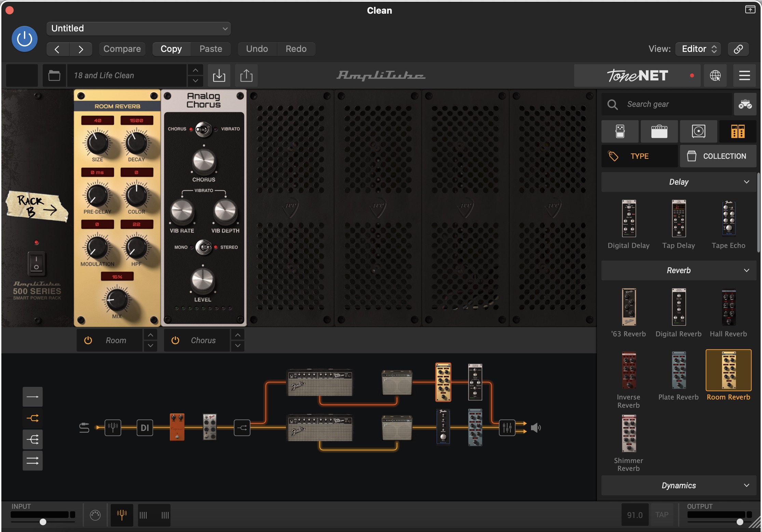Viewport: 762px width, 532px height.
Task: Open the ToneNET panel
Action: click(637, 75)
